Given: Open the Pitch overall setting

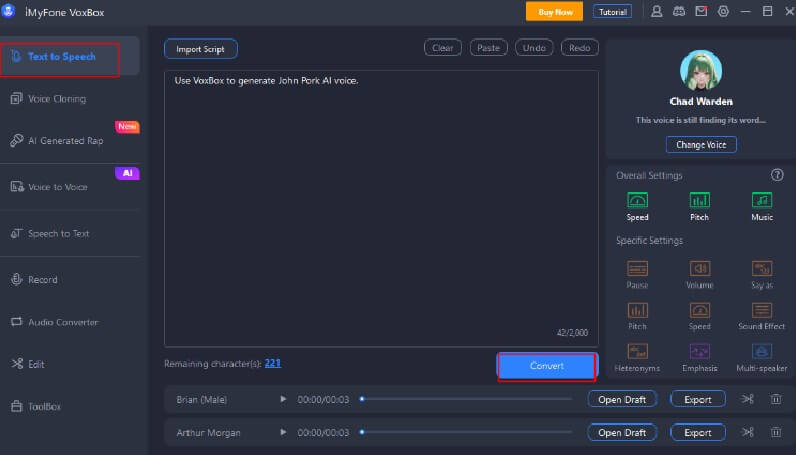Looking at the screenshot, I should click(x=699, y=206).
